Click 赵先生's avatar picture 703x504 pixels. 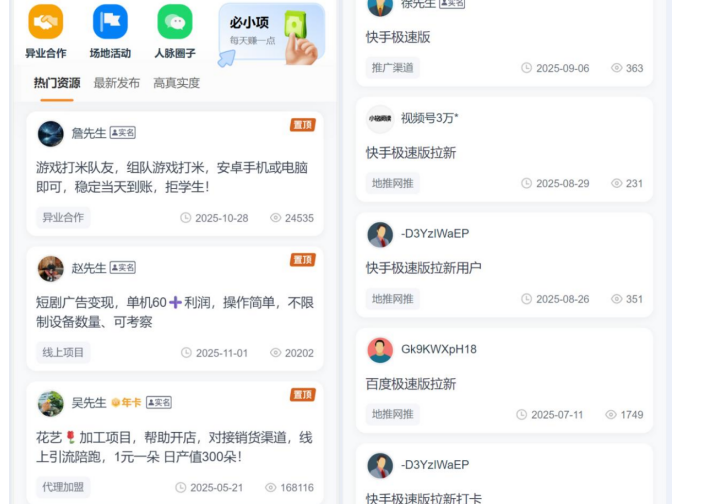[51, 269]
